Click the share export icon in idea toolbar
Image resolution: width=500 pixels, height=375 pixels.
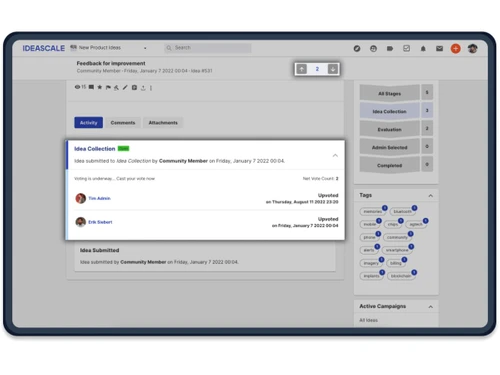pos(143,88)
